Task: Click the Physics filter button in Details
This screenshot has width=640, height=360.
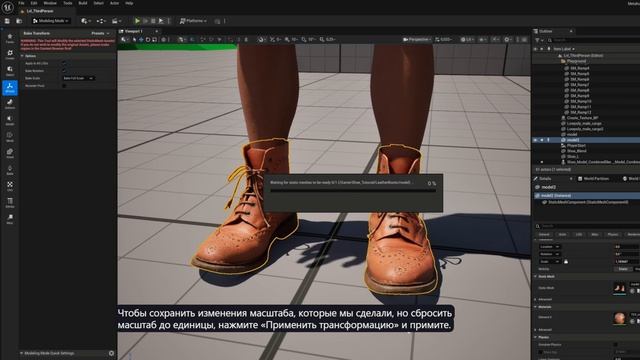Action: pos(613,235)
